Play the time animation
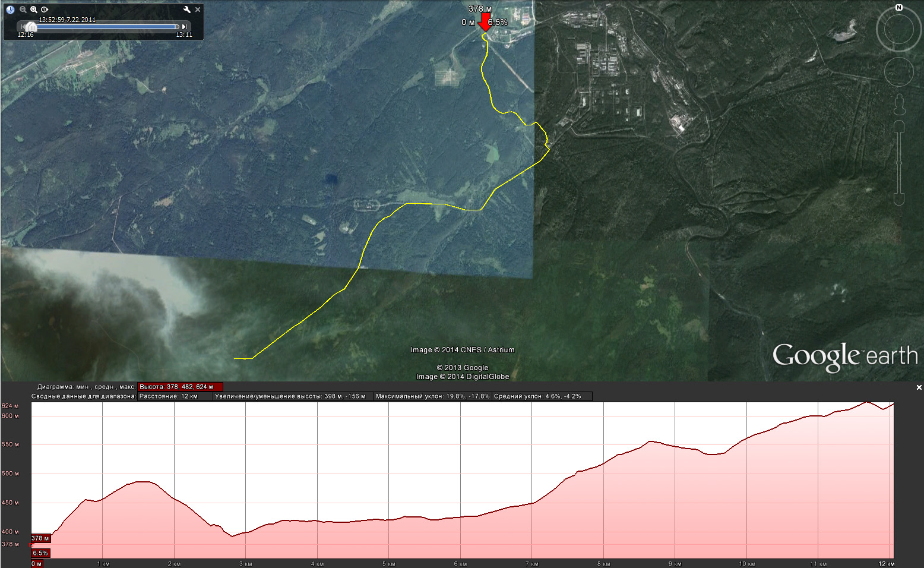Viewport: 924px width, 568px height. tap(45, 10)
